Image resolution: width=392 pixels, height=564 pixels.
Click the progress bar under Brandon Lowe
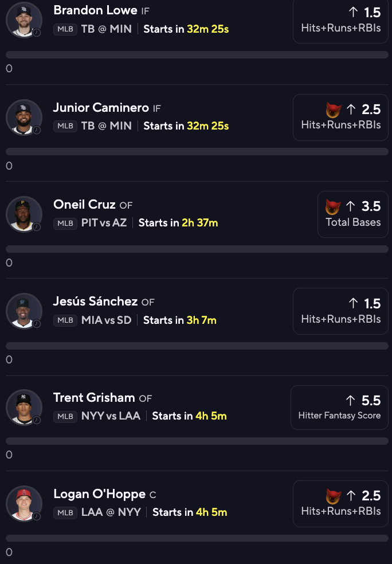point(197,55)
